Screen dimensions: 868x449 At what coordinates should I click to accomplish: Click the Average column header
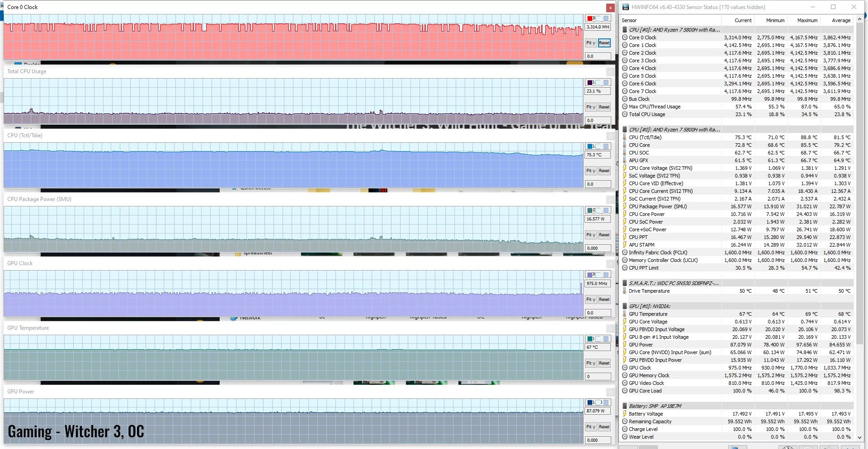(x=841, y=20)
